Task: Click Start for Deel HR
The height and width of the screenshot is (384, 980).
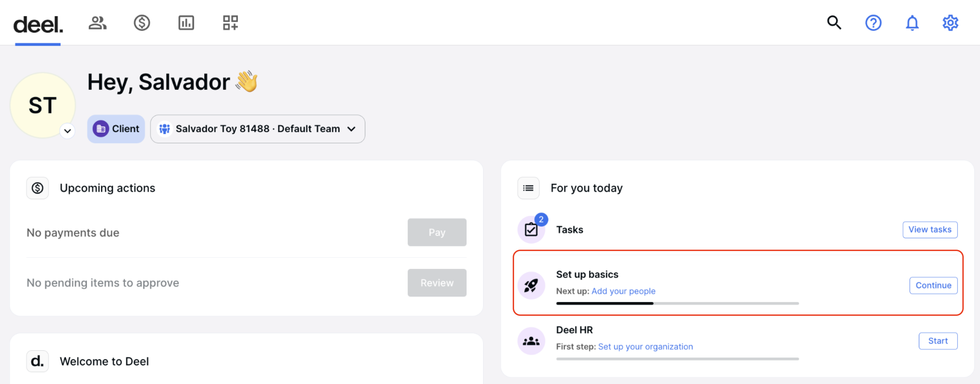Action: (x=938, y=341)
